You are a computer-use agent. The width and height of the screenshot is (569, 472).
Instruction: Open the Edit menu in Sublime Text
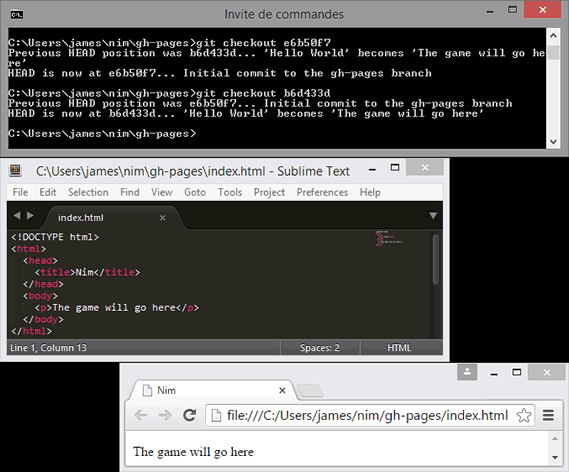tap(48, 192)
